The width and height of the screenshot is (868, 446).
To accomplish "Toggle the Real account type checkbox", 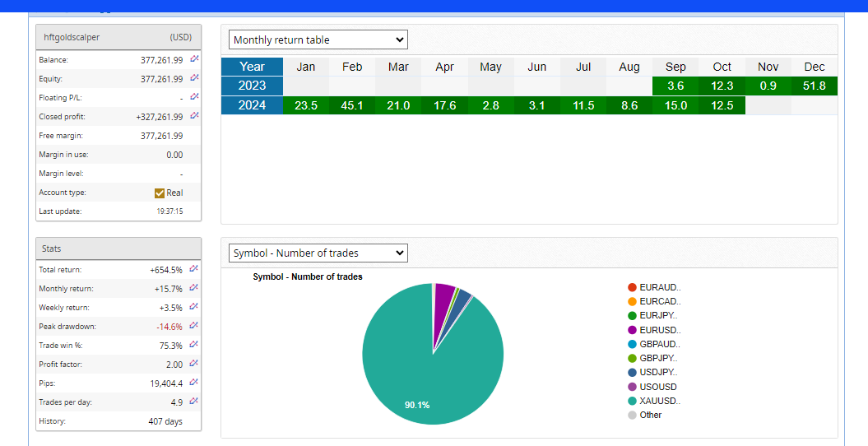I will click(160, 193).
